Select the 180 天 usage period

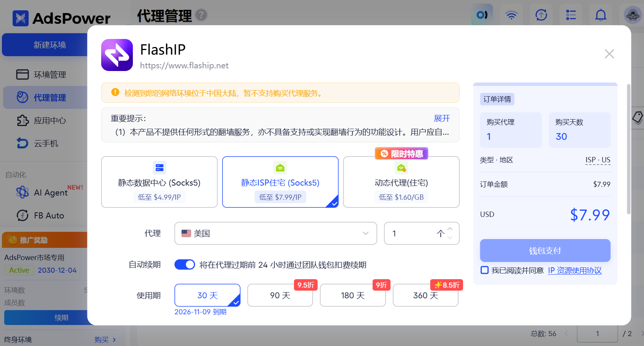pos(353,295)
